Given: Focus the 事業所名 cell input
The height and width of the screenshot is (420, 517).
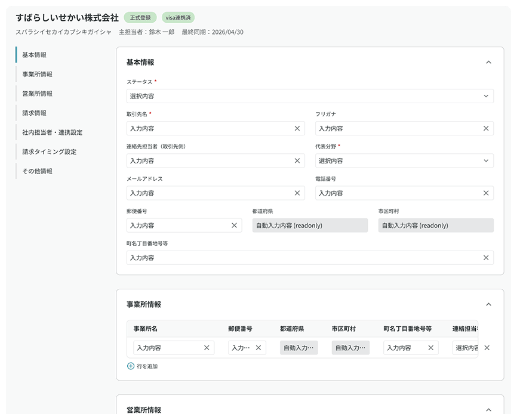Looking at the screenshot, I should click(174, 348).
